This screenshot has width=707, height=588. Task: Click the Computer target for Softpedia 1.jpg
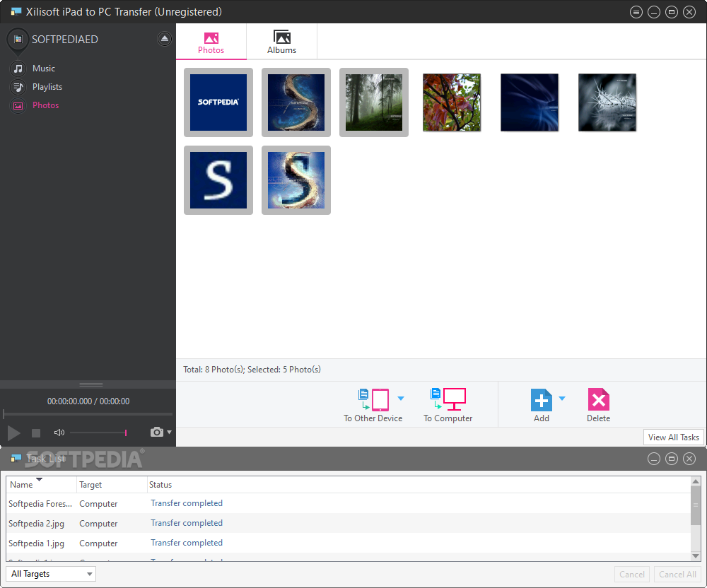[x=98, y=543]
